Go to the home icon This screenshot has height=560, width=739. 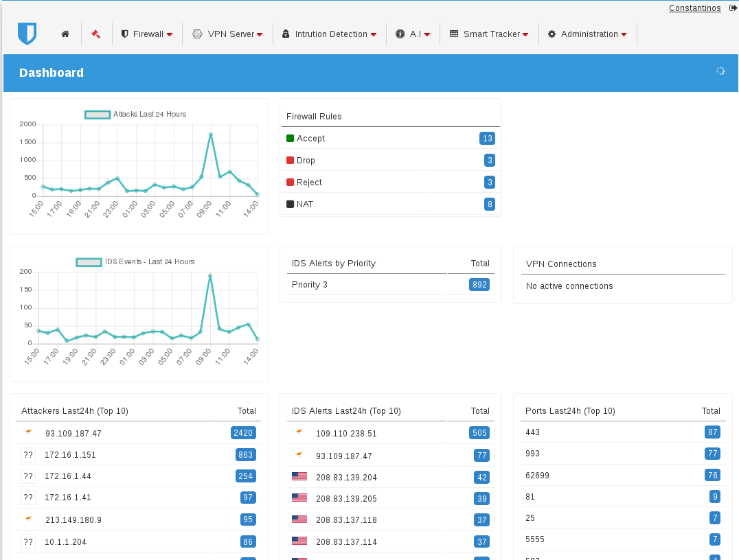point(65,34)
